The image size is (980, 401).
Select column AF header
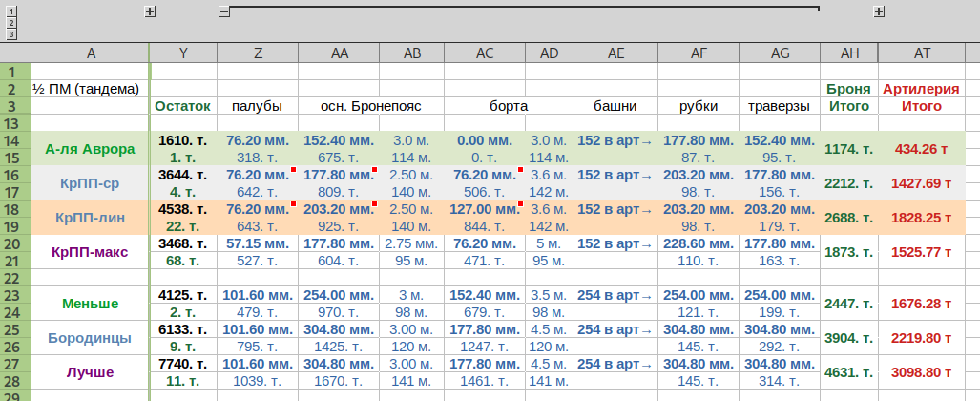click(699, 53)
